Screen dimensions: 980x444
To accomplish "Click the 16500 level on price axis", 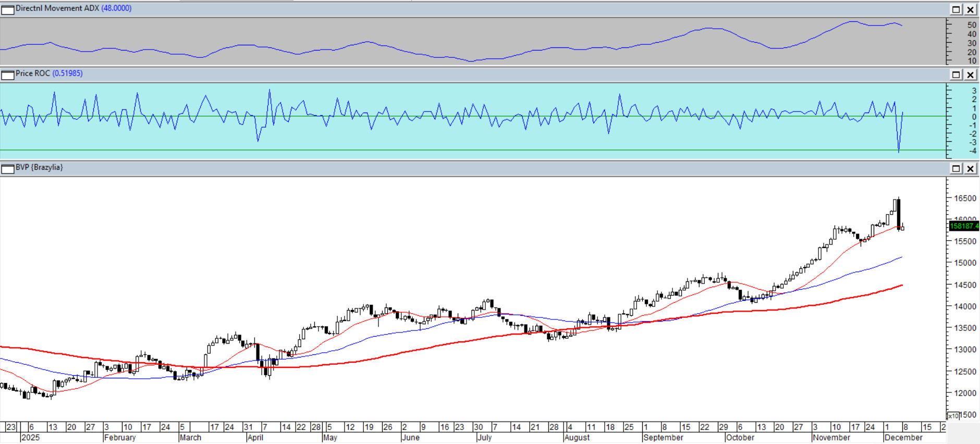I will pos(965,199).
